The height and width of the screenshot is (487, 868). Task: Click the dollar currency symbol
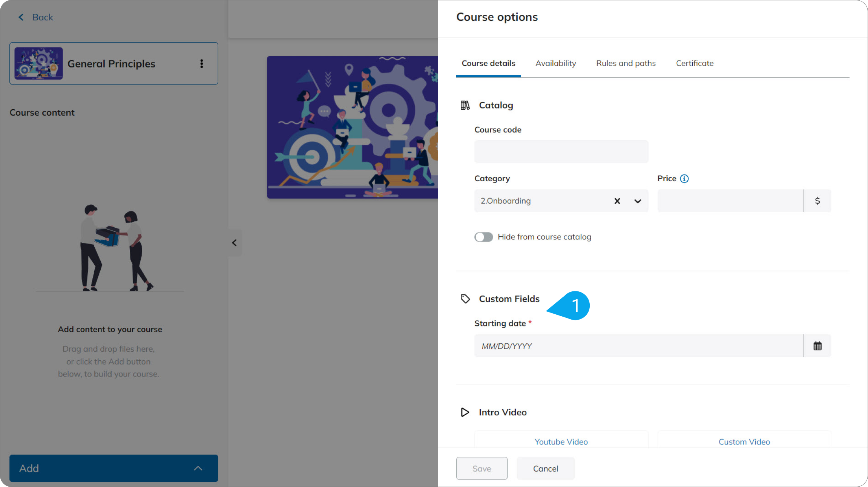817,201
